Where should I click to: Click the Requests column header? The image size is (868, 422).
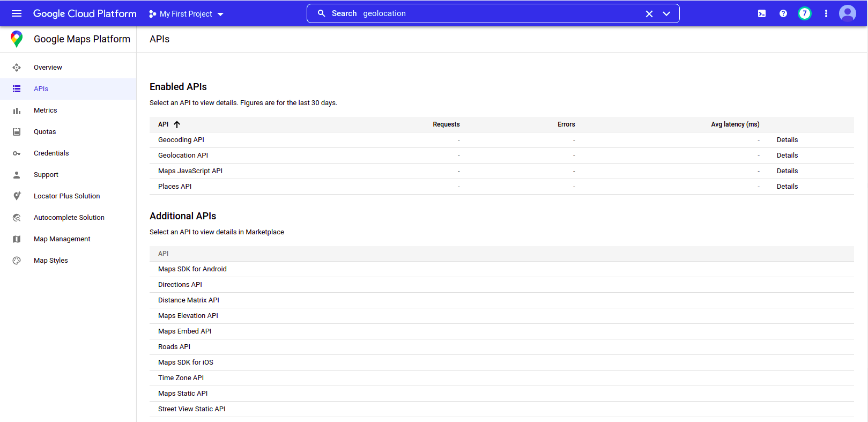pyautogui.click(x=446, y=124)
